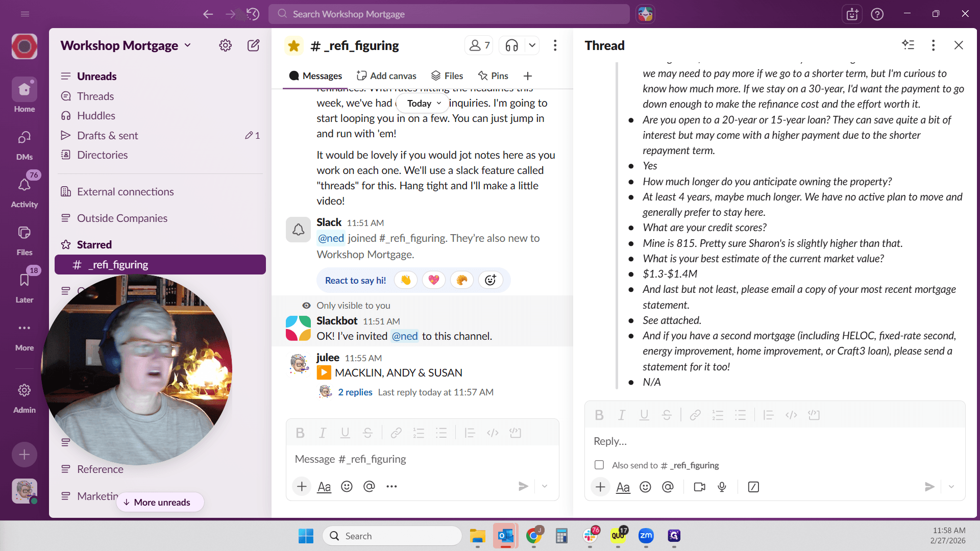The image size is (980, 551).
Task: Switch to Messages tab
Action: (315, 76)
